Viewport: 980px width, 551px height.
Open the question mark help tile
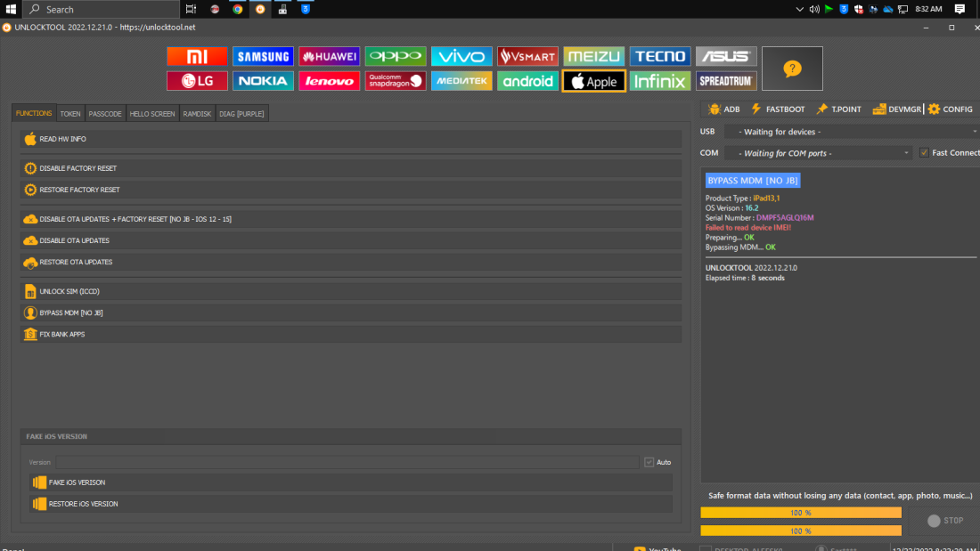(x=793, y=69)
